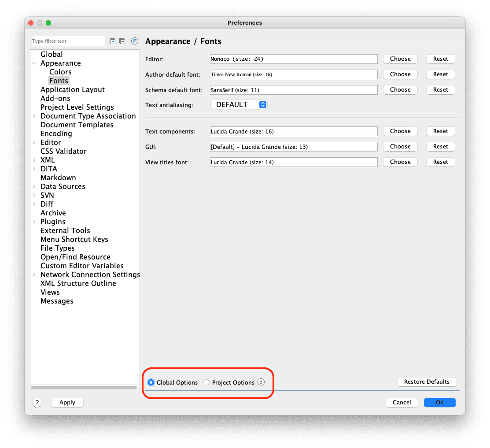Viewport: 490px width, 448px height.
Task: Click the expand all tree nodes icon
Action: [113, 41]
